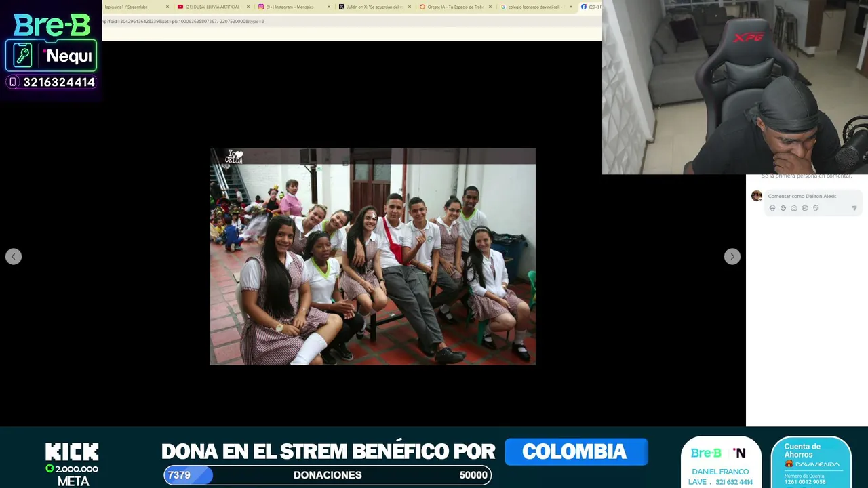Image resolution: width=868 pixels, height=488 pixels.
Task: Click the 'DONA EN EL STREM BENÉFICO POR' headline
Action: point(328,451)
